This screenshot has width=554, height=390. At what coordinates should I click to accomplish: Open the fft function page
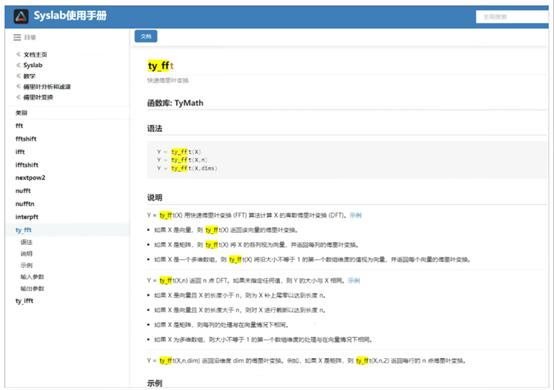click(19, 126)
